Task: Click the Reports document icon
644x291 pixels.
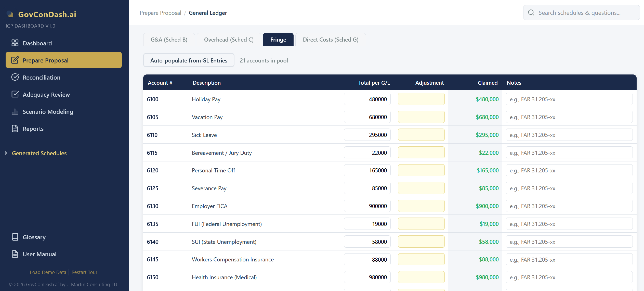Action: 15,129
